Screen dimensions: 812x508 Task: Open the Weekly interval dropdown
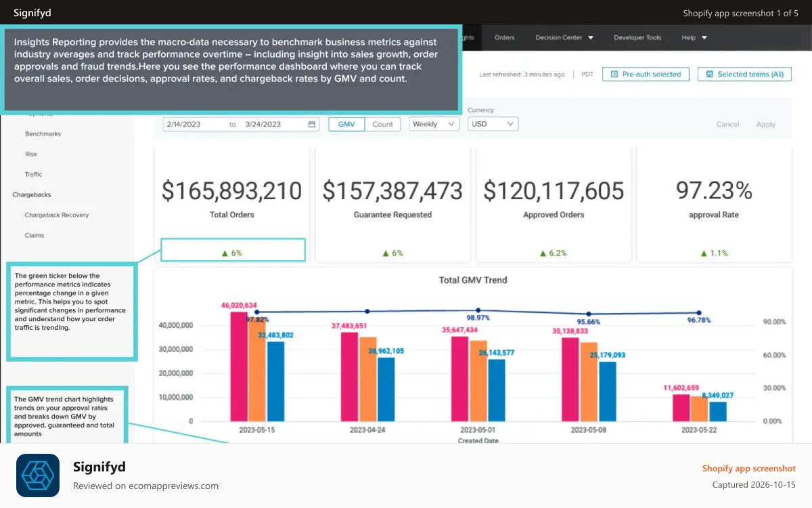pyautogui.click(x=434, y=125)
